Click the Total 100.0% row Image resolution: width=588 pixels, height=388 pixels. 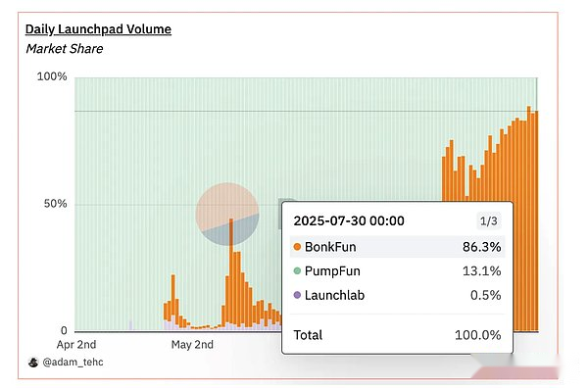[397, 335]
